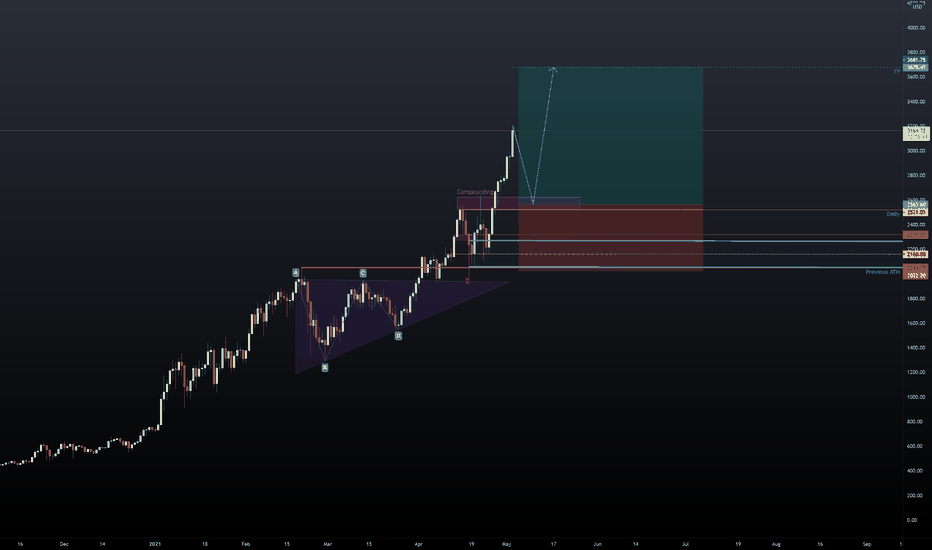The image size is (932, 550).
Task: Click the Dec label on time axis
Action: tap(64, 544)
